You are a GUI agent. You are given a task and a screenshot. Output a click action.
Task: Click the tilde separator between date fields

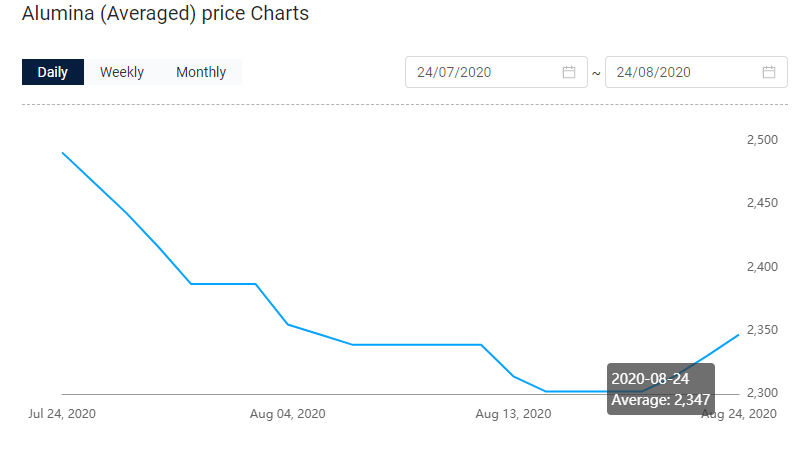[x=596, y=74]
